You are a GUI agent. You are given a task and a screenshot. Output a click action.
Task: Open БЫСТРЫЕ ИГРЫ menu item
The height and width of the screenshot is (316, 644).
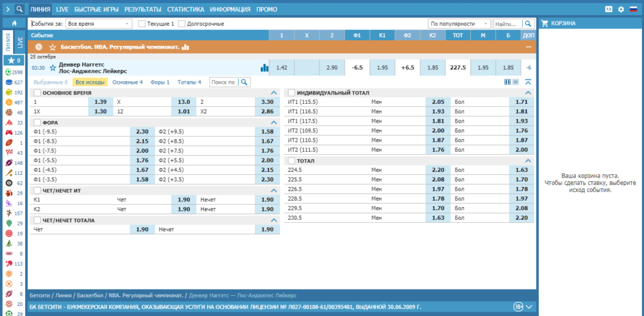click(97, 9)
